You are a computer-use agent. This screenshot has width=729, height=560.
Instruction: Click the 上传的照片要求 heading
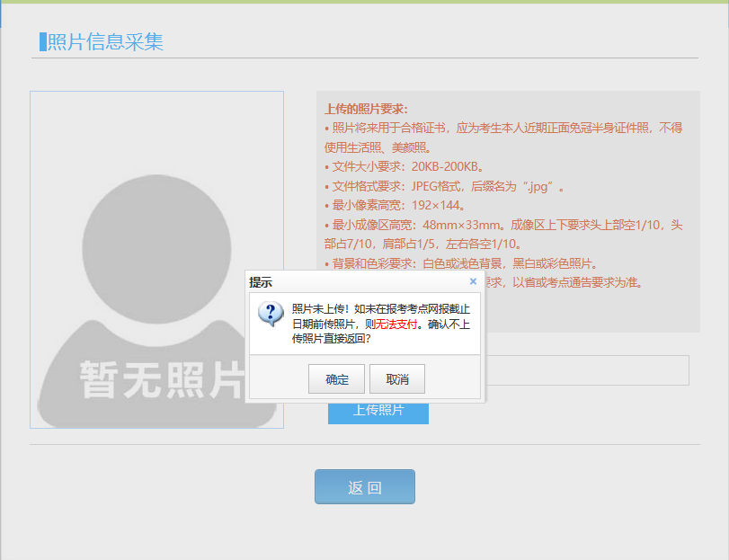[366, 109]
